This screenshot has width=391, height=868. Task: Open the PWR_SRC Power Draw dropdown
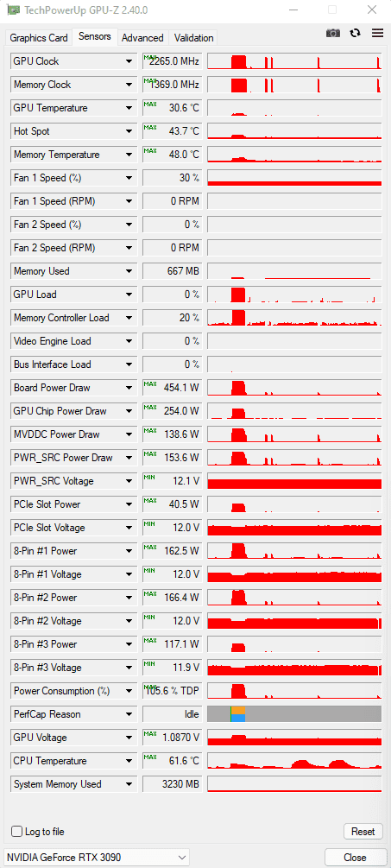[129, 458]
